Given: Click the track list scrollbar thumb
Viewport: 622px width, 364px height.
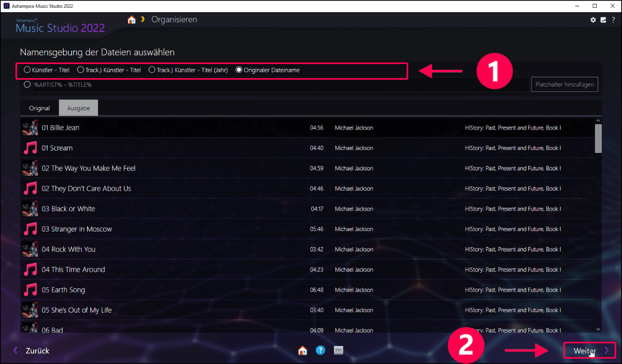Looking at the screenshot, I should coord(598,138).
